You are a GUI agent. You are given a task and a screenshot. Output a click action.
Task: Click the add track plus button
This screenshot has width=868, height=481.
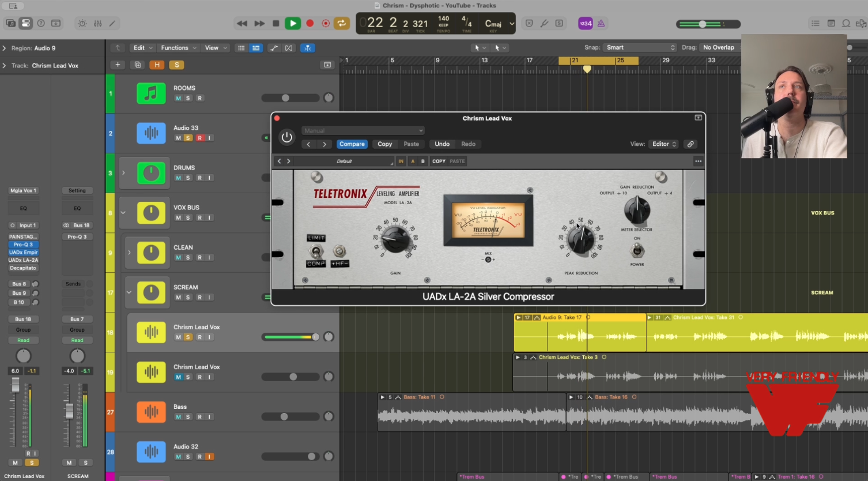coord(118,65)
